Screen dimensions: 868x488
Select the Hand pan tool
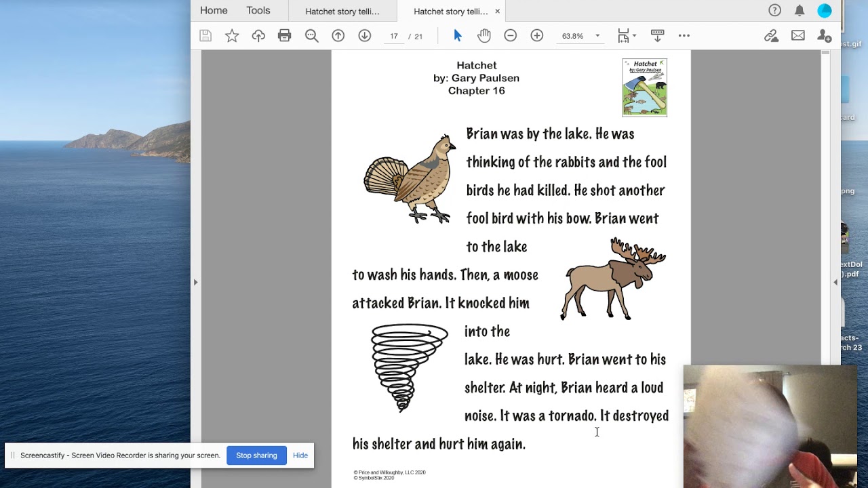point(484,36)
